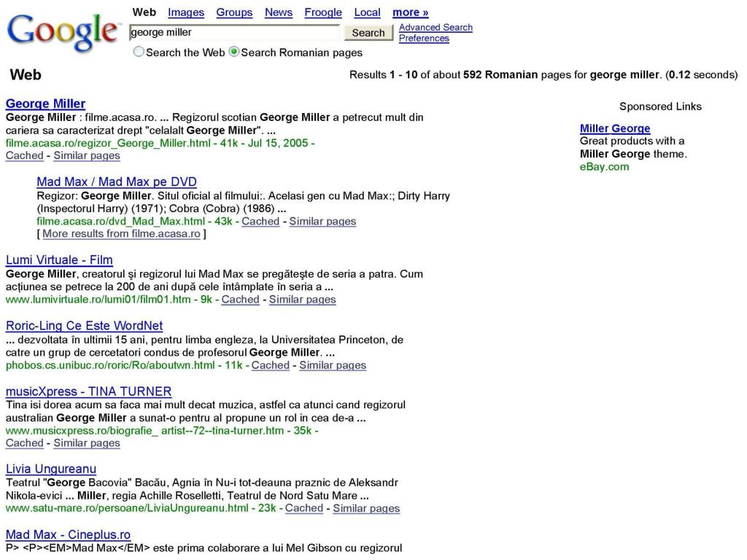This screenshot has height=560, width=747.
Task: Open Similar pages for the Mad Max DVD result
Action: pos(322,221)
